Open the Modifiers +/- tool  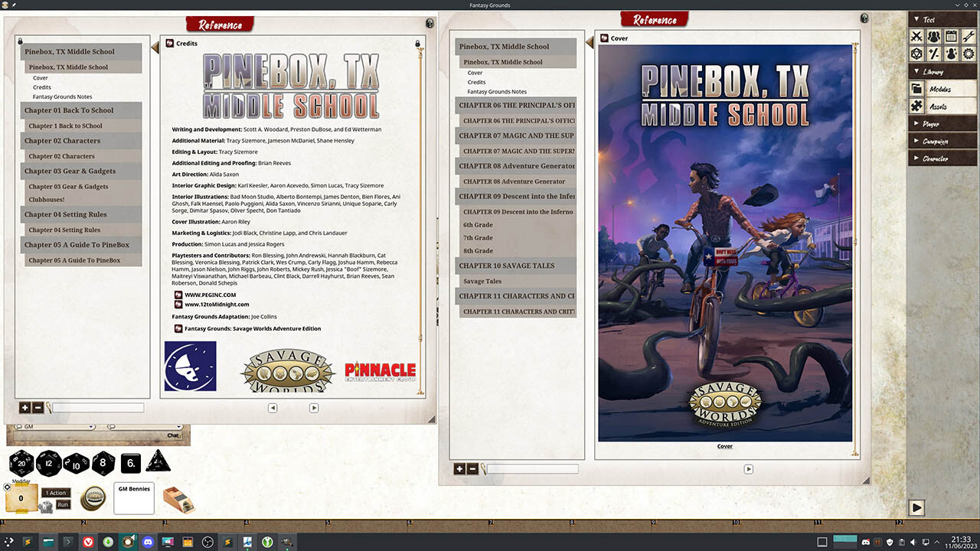(933, 54)
